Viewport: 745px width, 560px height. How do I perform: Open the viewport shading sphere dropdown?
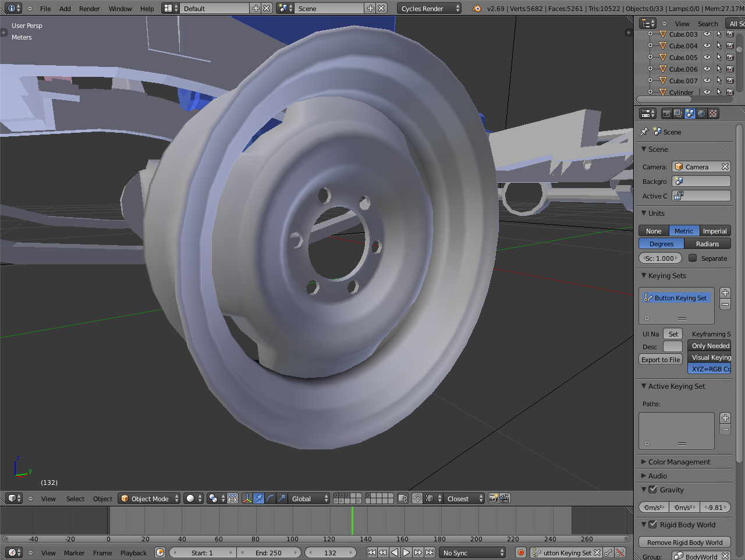193,498
